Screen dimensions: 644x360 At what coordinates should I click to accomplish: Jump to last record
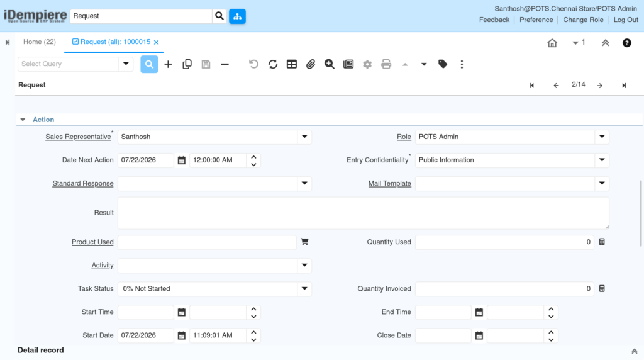624,86
